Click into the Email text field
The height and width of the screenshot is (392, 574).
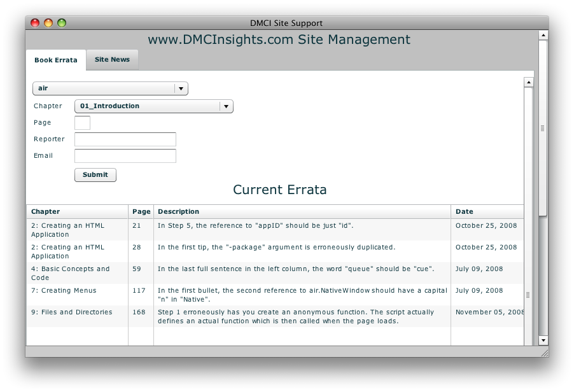125,156
